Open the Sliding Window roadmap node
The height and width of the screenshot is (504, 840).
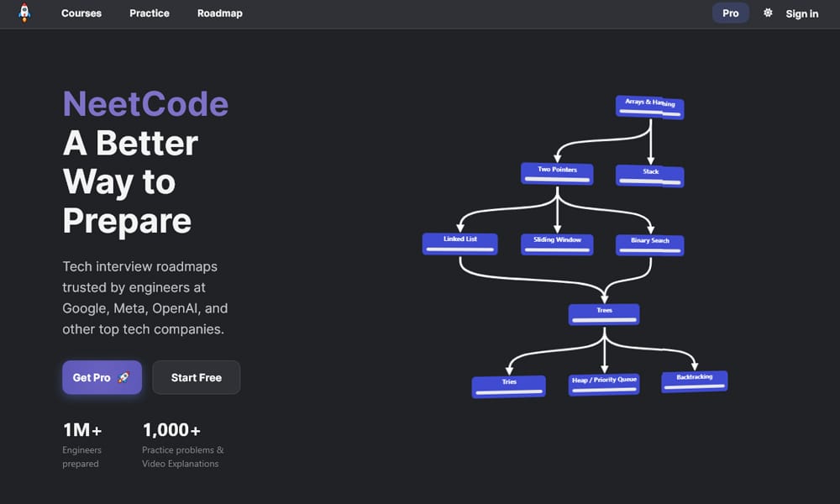[x=557, y=244]
